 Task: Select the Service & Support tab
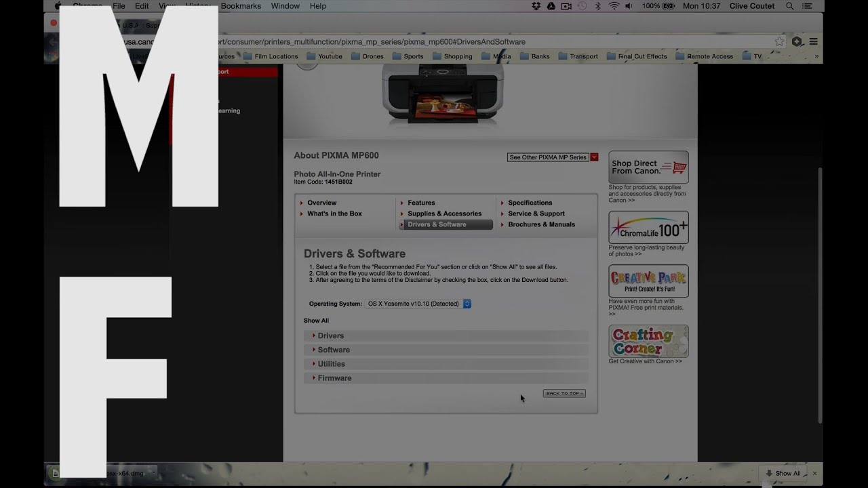pyautogui.click(x=536, y=213)
